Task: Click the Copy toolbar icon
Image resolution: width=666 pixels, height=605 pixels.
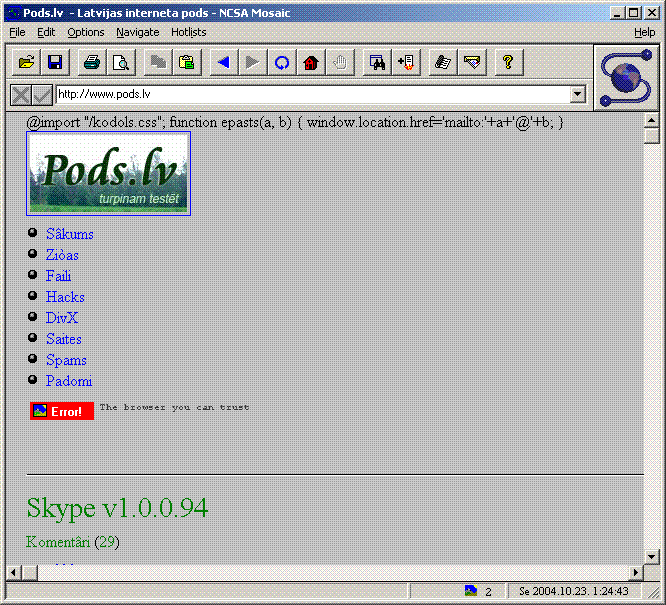Action: pyautogui.click(x=158, y=62)
